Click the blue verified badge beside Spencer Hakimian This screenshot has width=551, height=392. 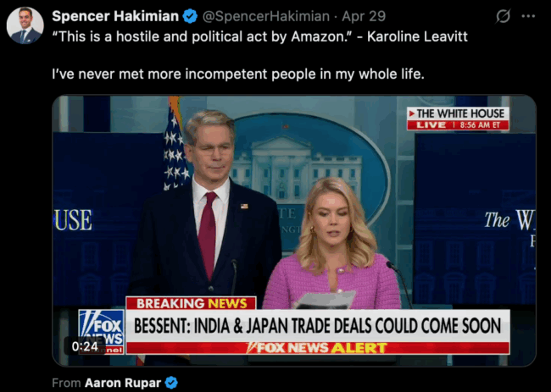tap(190, 16)
